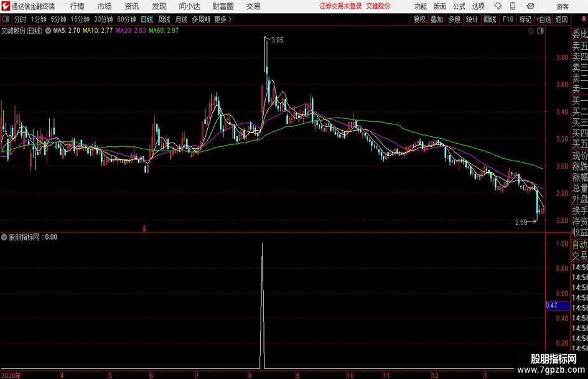Select the 日线 daily tab
Image resolution: width=588 pixels, height=379 pixels.
click(x=147, y=19)
